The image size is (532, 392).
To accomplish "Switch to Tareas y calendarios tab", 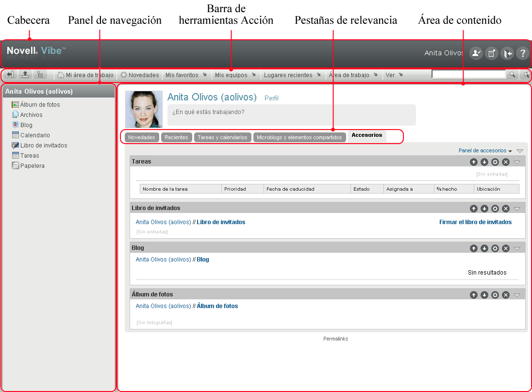I will (x=222, y=137).
